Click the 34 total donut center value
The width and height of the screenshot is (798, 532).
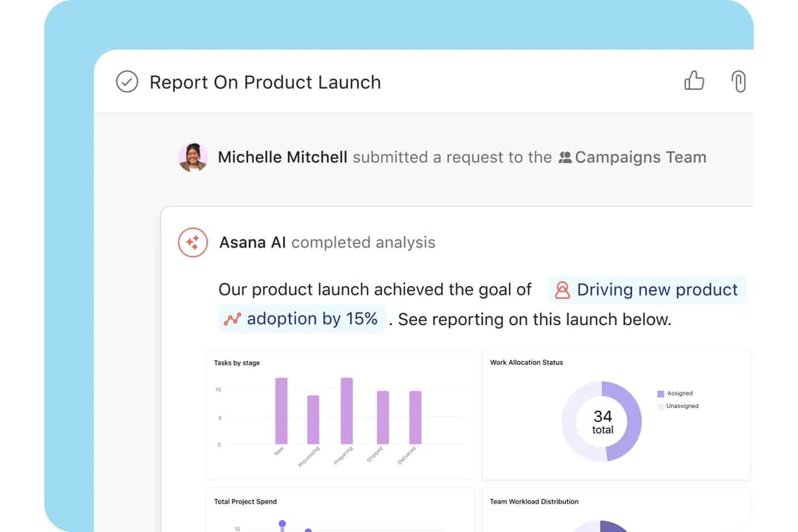coord(603,423)
